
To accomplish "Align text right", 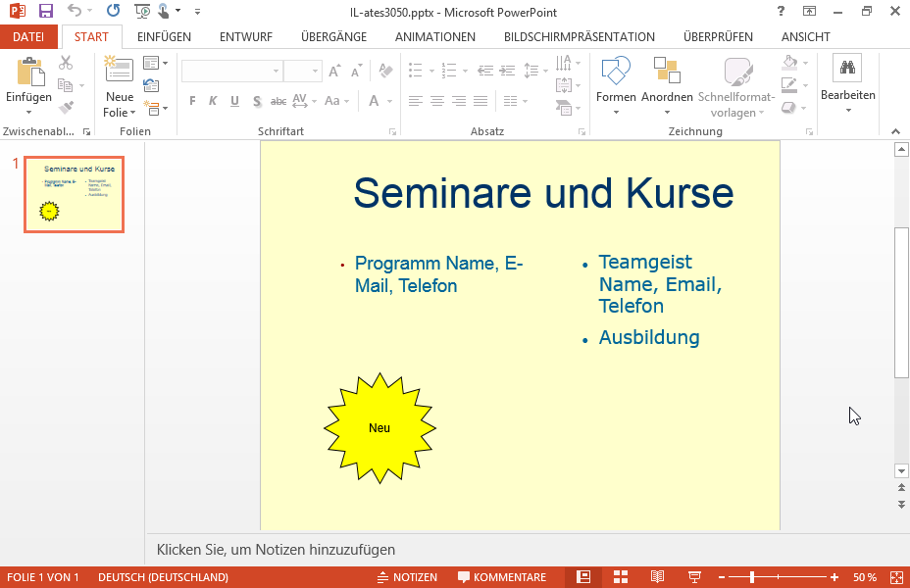I will point(459,101).
